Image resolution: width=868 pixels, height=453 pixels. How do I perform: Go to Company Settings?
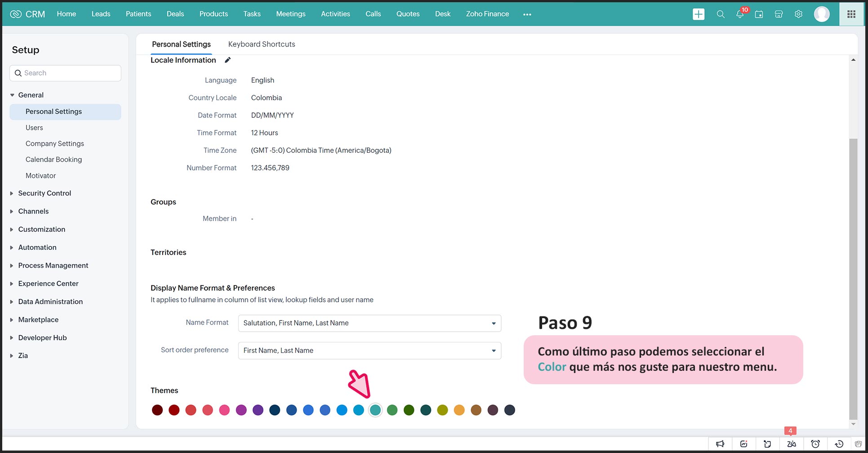(x=54, y=143)
